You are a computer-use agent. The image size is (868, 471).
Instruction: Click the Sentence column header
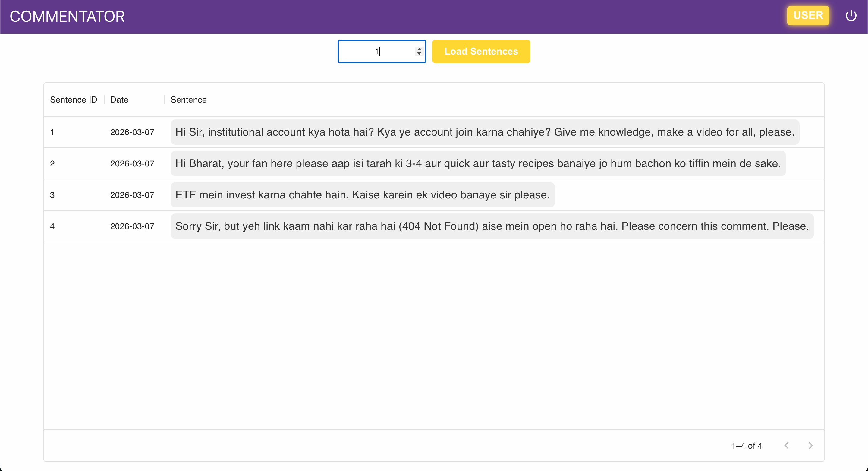(x=188, y=100)
